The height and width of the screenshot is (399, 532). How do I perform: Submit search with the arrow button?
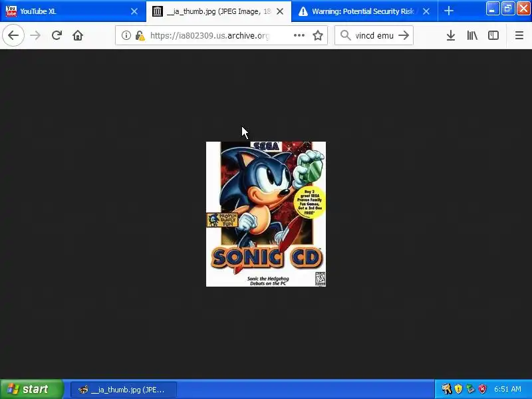click(404, 35)
